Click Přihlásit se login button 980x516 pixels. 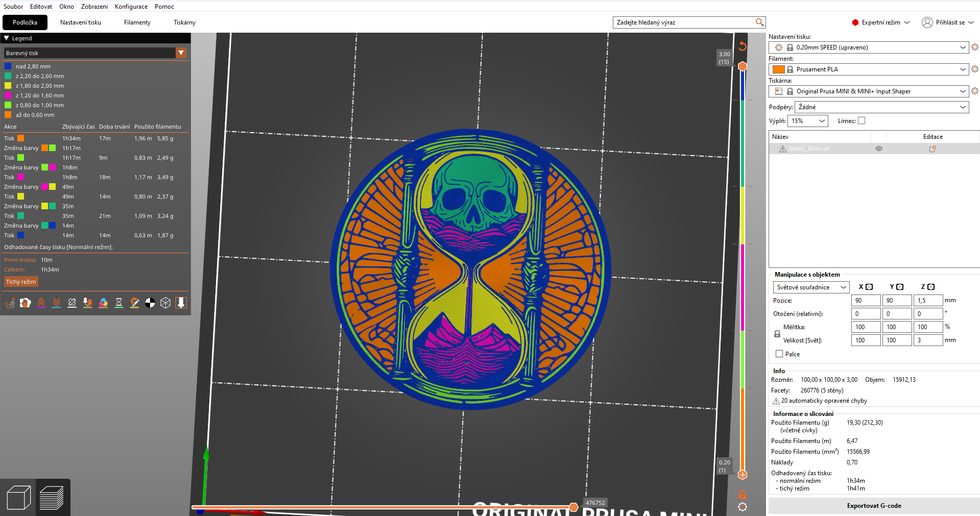[x=949, y=22]
